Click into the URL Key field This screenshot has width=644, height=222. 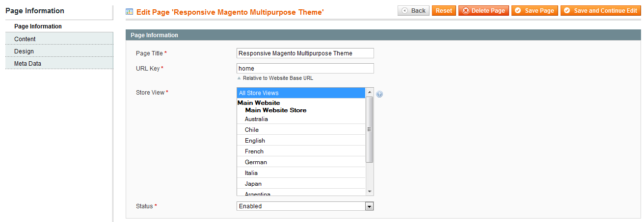click(x=305, y=69)
